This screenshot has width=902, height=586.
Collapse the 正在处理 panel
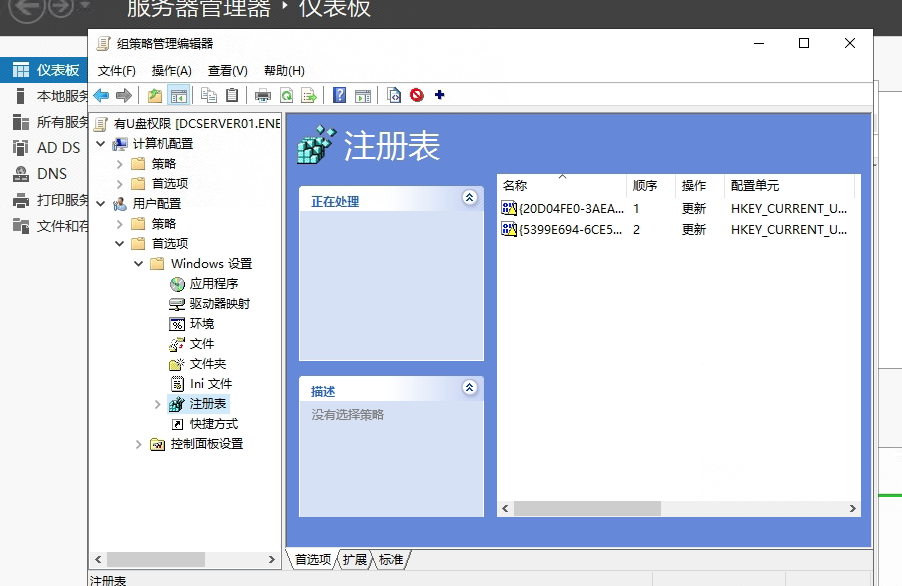tap(470, 199)
